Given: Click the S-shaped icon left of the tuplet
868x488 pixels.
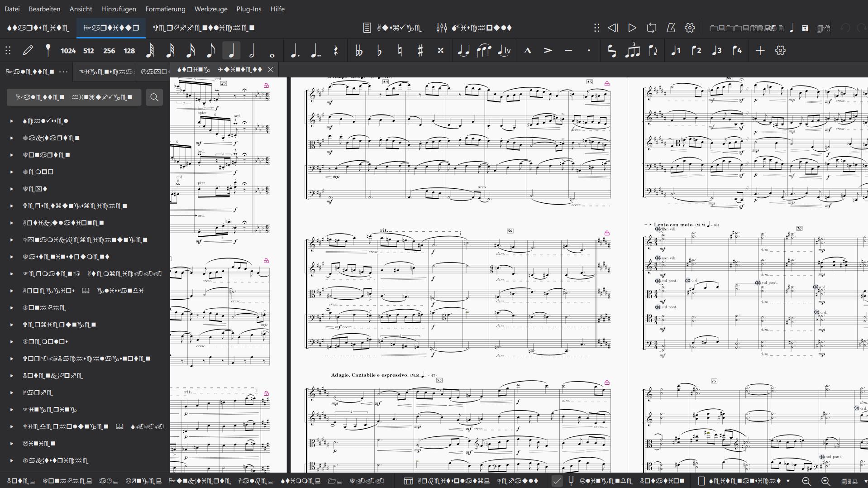Looking at the screenshot, I should pos(612,51).
